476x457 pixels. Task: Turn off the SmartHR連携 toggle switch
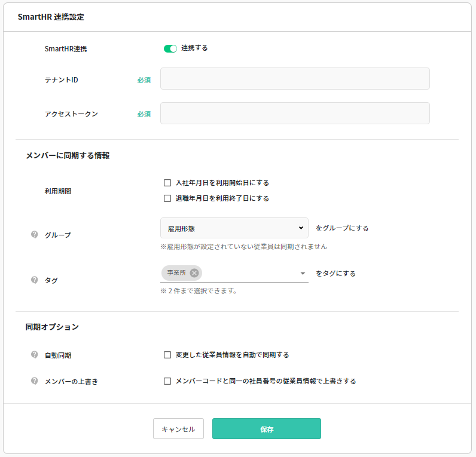[170, 48]
